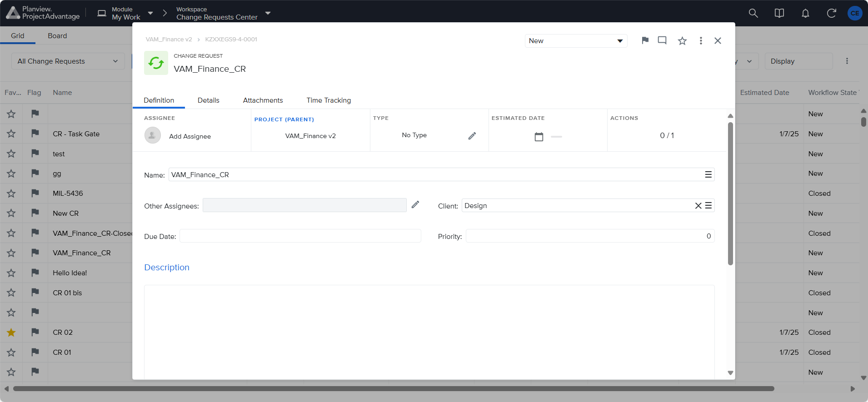This screenshot has width=868, height=402.
Task: Toggle flag for the test row
Action: tap(35, 154)
